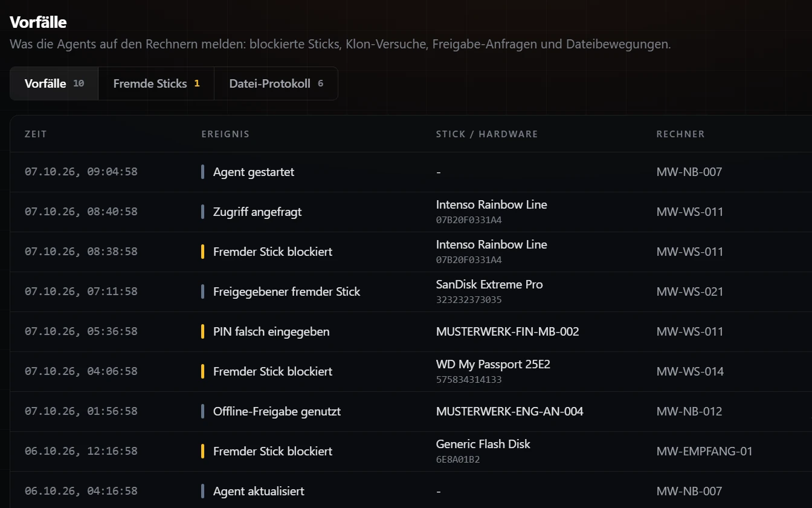This screenshot has height=508, width=812.
Task: Select the computer 'MW-EMPFANG-01'
Action: (x=704, y=451)
